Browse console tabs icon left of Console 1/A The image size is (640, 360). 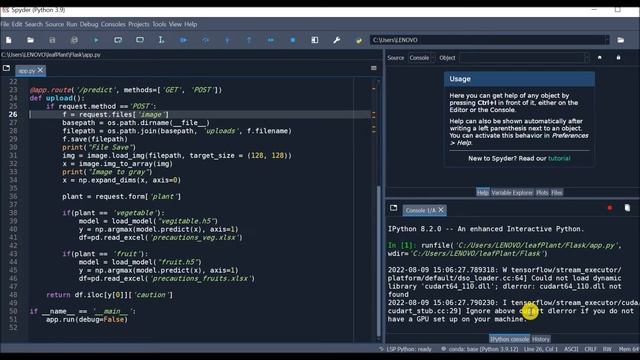tap(393, 208)
